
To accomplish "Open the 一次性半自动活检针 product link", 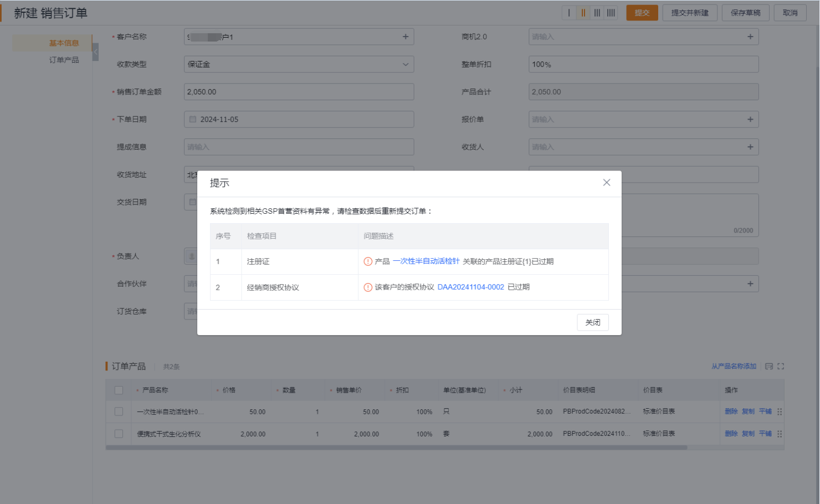I will (x=426, y=261).
